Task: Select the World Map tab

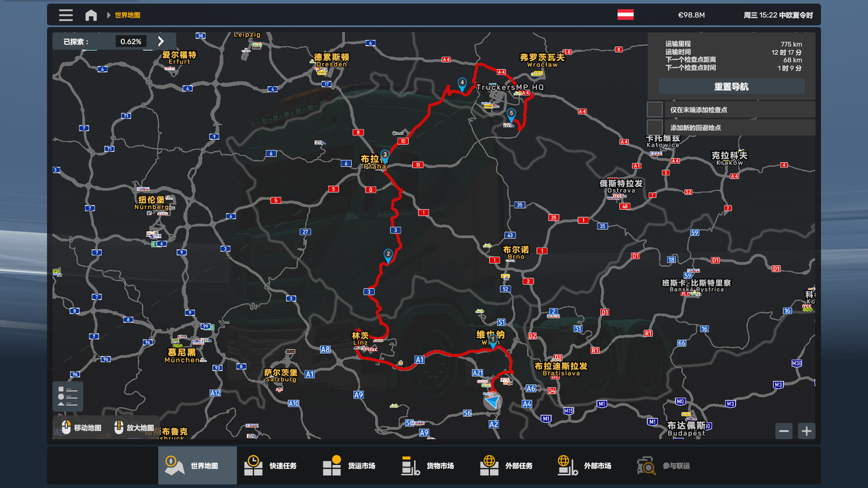Action: click(197, 466)
